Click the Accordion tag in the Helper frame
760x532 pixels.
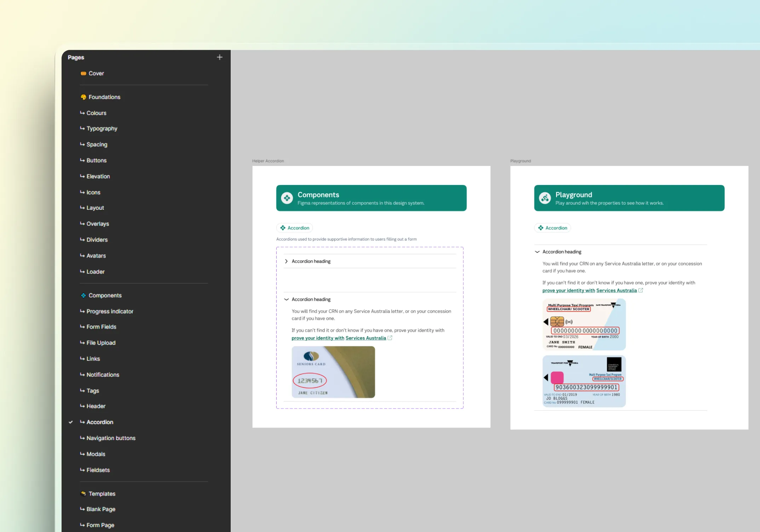point(295,228)
